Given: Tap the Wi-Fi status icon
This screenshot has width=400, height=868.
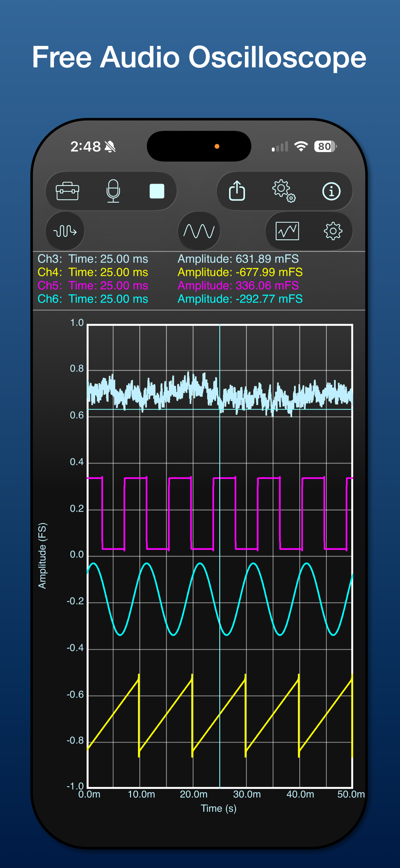Looking at the screenshot, I should click(x=301, y=146).
